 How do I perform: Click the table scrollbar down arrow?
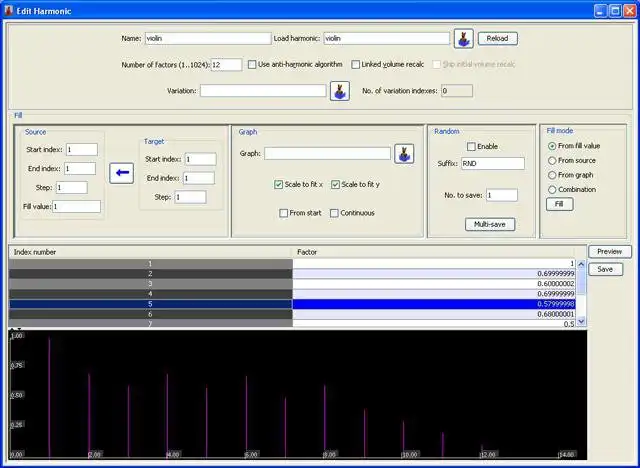[582, 322]
